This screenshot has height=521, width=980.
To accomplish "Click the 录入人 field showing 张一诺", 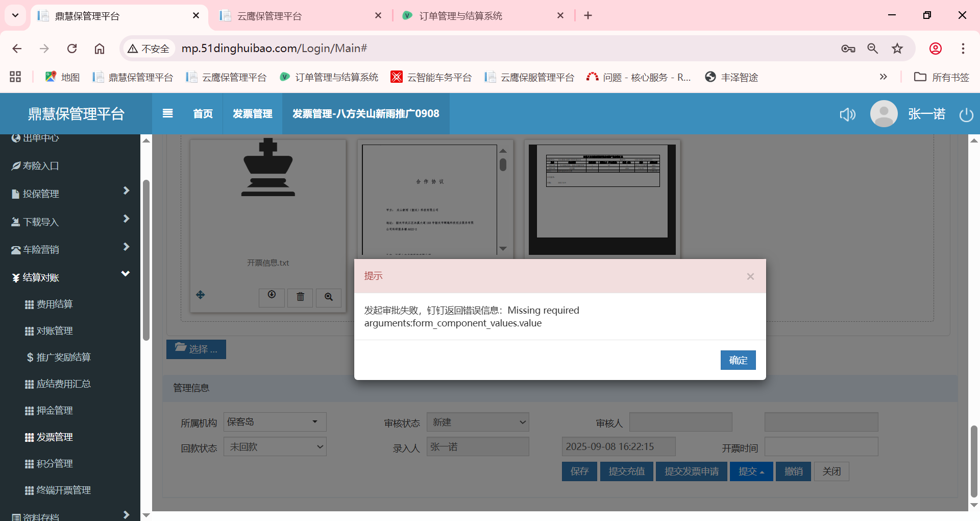I will (x=478, y=446).
